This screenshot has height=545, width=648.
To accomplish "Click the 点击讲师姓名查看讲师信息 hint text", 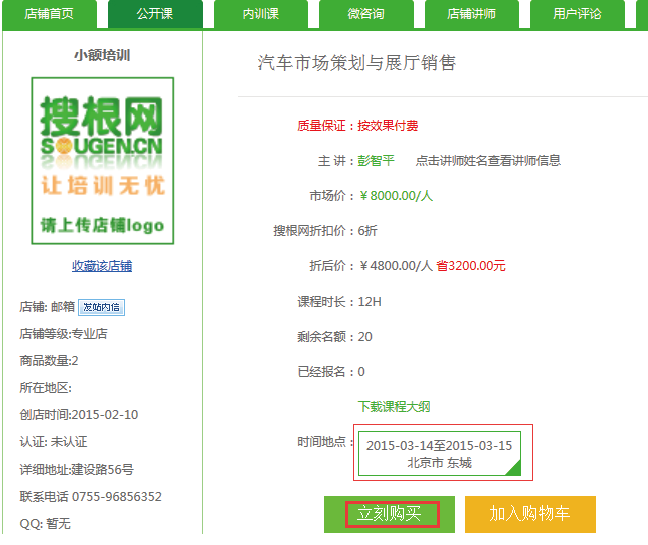I will click(x=488, y=161).
